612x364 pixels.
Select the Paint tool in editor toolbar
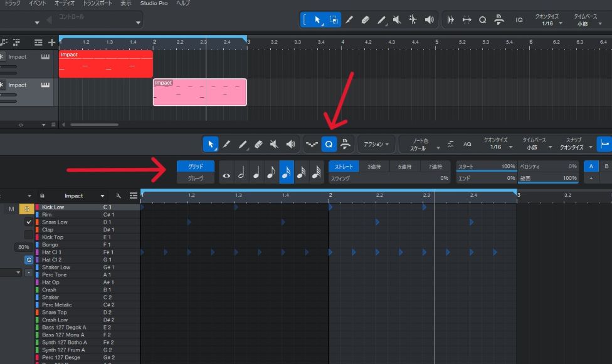click(x=242, y=144)
